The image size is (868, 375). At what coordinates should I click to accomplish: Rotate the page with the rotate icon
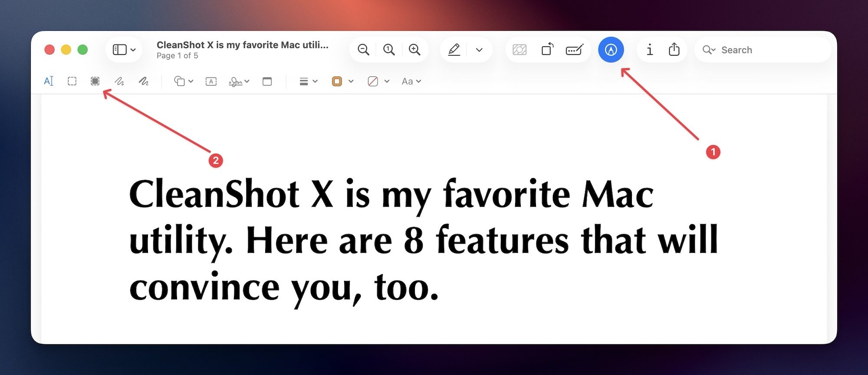pyautogui.click(x=547, y=49)
